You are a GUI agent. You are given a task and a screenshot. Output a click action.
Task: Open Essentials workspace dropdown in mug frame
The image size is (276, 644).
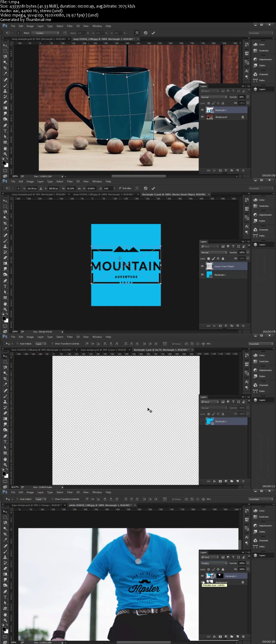[x=261, y=33]
